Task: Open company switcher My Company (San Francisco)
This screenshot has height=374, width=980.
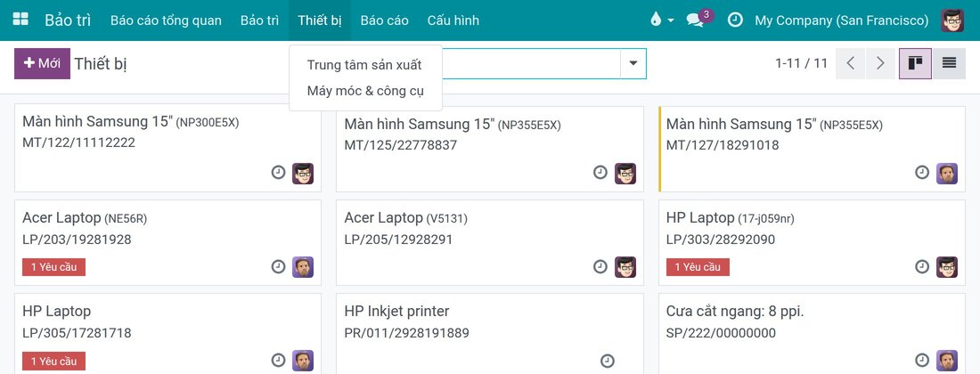Action: (841, 20)
